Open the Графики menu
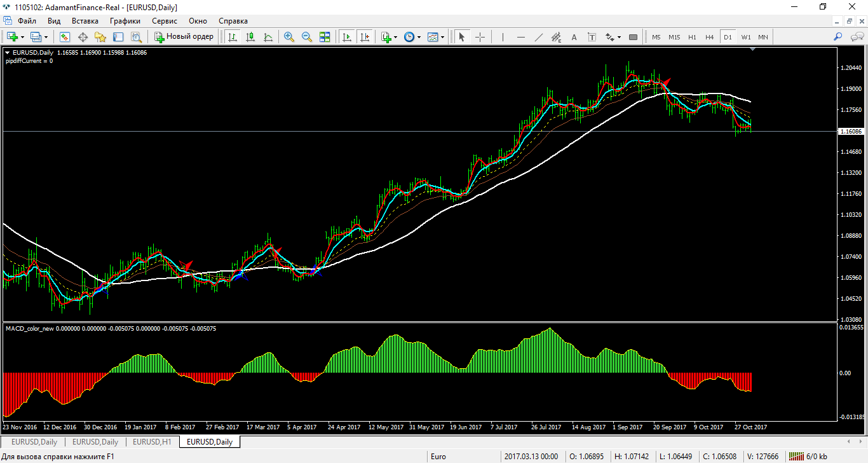Viewport: 868px width, 463px height. pyautogui.click(x=125, y=20)
